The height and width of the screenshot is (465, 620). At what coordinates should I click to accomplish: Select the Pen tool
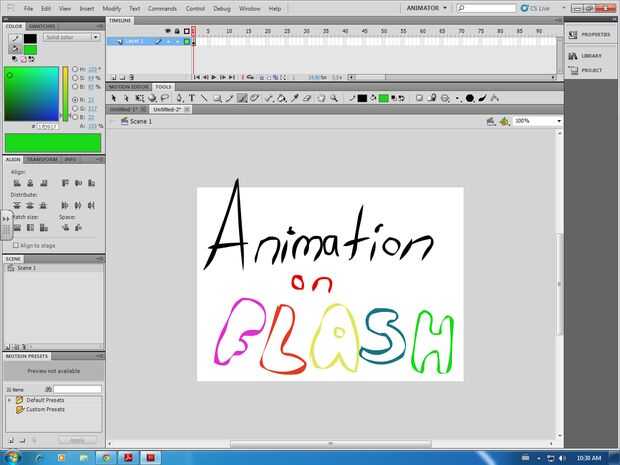(x=180, y=98)
